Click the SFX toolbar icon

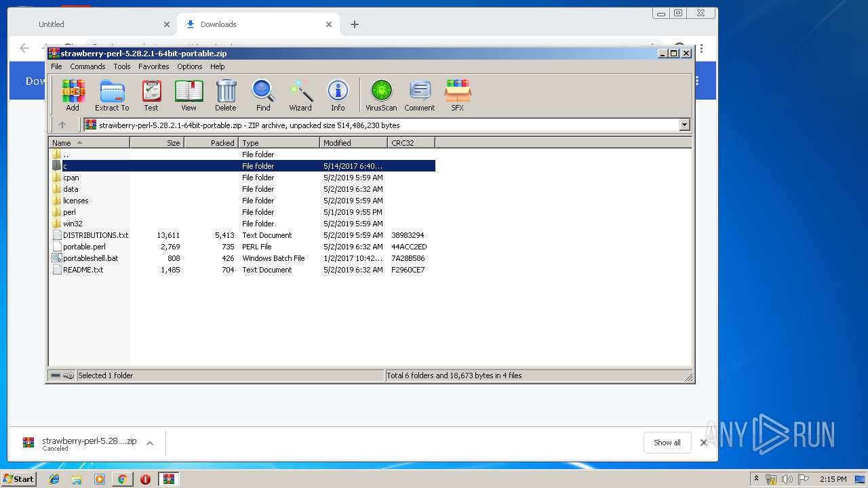click(x=458, y=95)
